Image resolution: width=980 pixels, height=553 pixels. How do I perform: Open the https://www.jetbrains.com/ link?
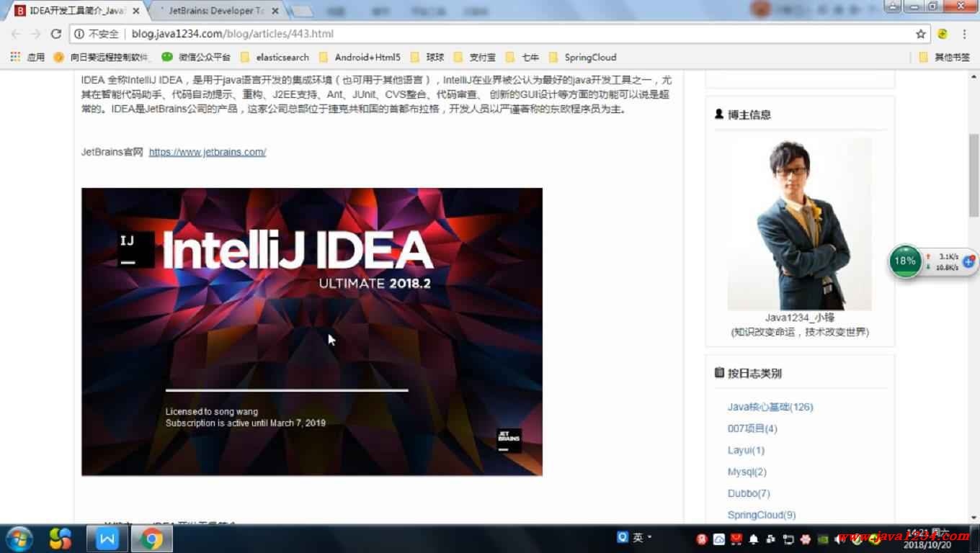(x=207, y=152)
